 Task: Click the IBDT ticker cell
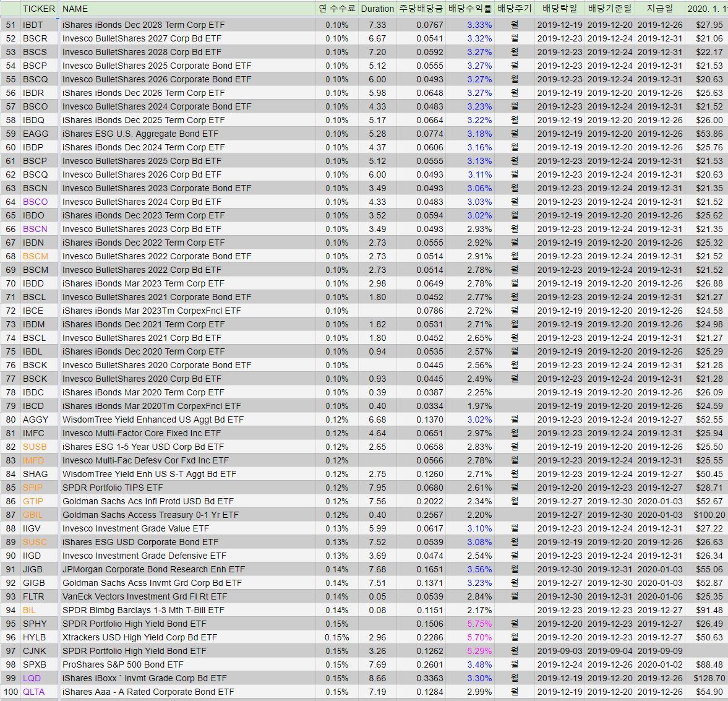[x=39, y=25]
